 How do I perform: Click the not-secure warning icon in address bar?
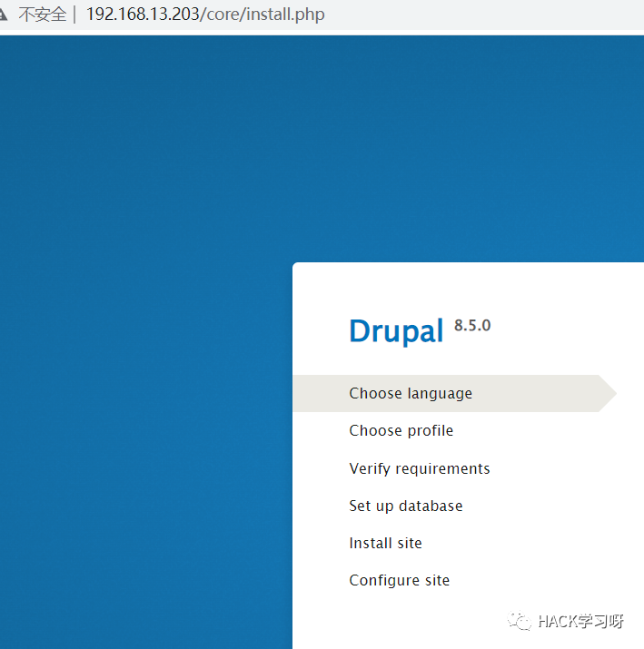[x=3, y=15]
